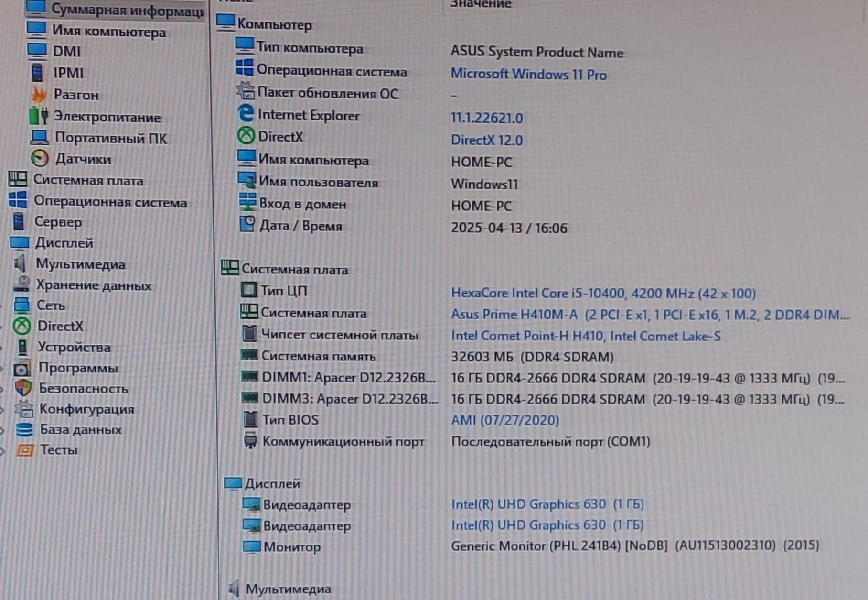Select the DIMM1: Apacer row
868x600 pixels.
(x=338, y=377)
